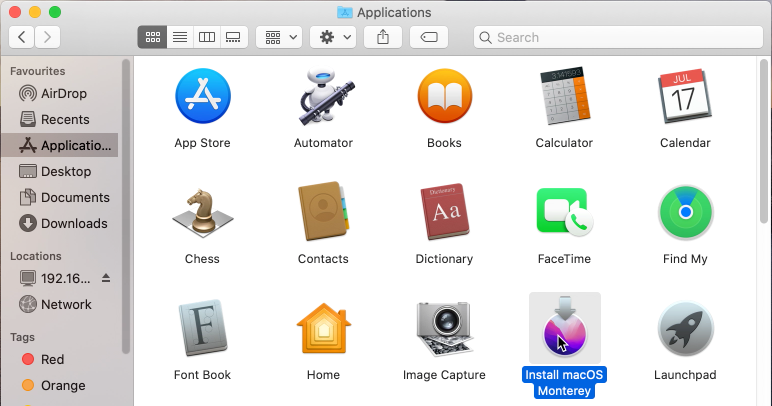Image resolution: width=772 pixels, height=406 pixels.
Task: Select the Font Book app icon
Action: [x=203, y=328]
